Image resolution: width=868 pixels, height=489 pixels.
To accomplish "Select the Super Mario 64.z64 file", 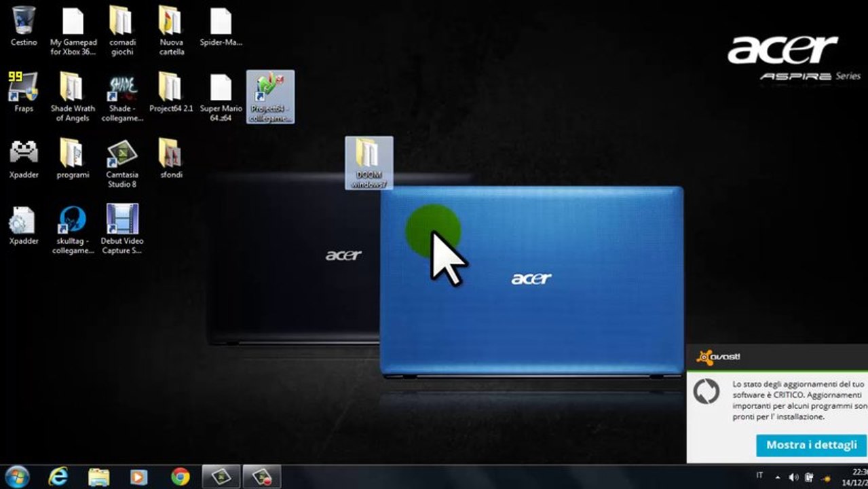I will pos(221,97).
